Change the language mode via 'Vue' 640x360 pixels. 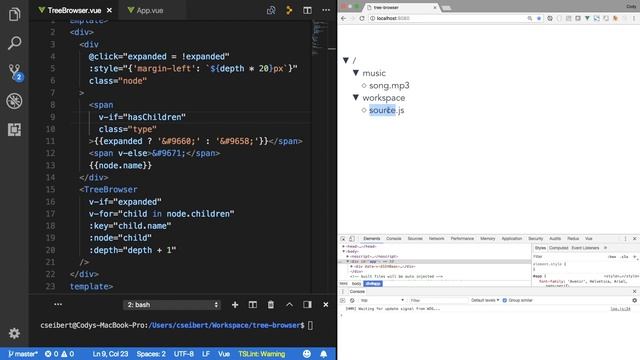click(x=224, y=354)
